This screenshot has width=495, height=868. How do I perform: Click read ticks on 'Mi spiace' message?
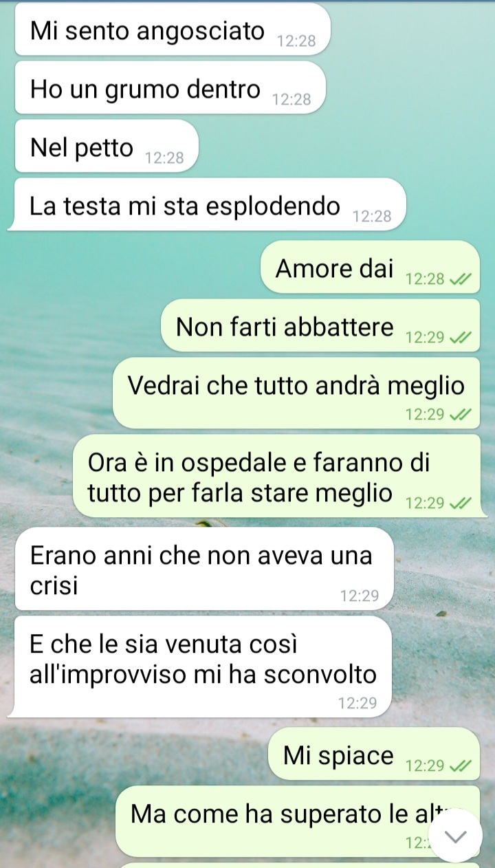(x=460, y=766)
